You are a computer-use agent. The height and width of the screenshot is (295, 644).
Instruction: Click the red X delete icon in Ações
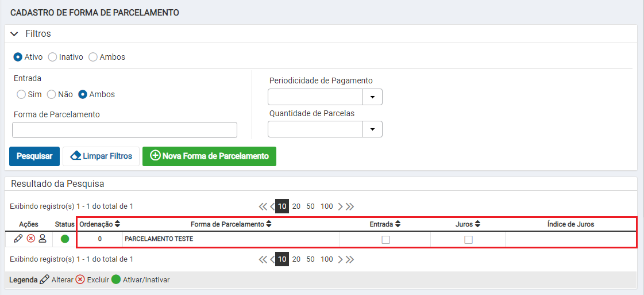click(x=30, y=239)
